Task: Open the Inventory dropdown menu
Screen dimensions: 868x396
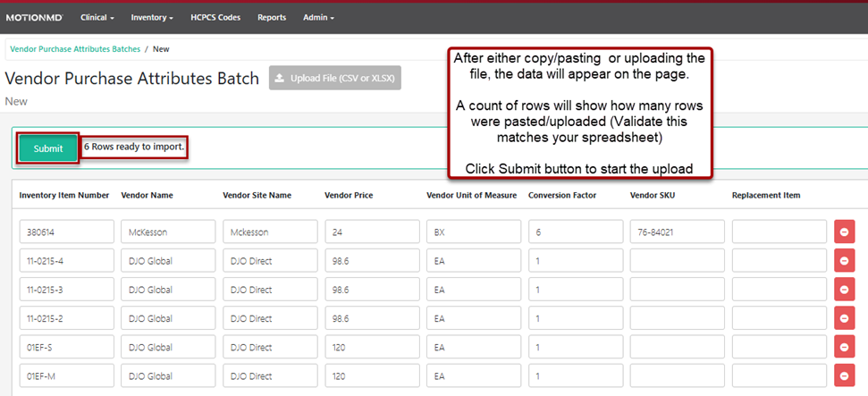Action: click(152, 18)
